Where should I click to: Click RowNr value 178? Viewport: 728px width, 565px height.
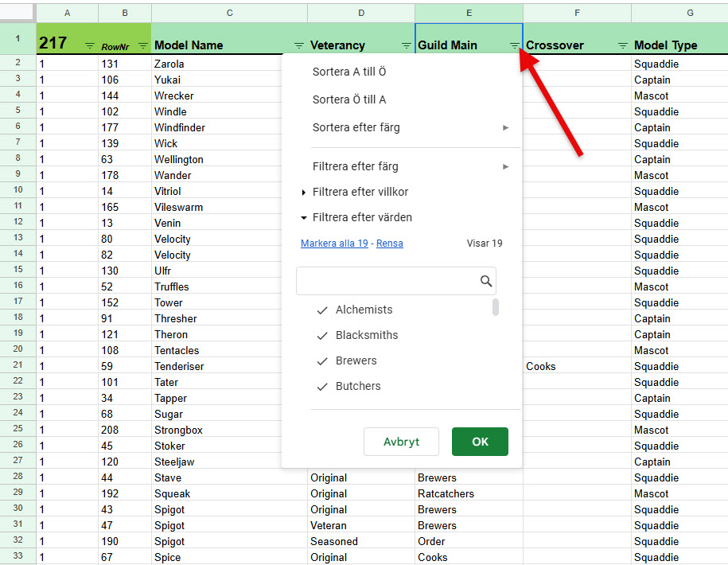125,176
